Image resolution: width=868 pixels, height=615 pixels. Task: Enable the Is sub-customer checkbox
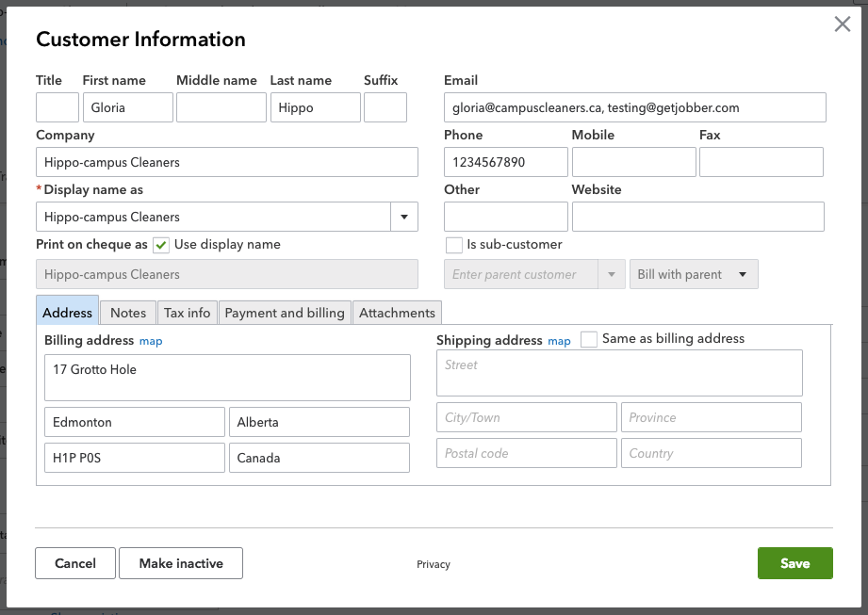[453, 244]
